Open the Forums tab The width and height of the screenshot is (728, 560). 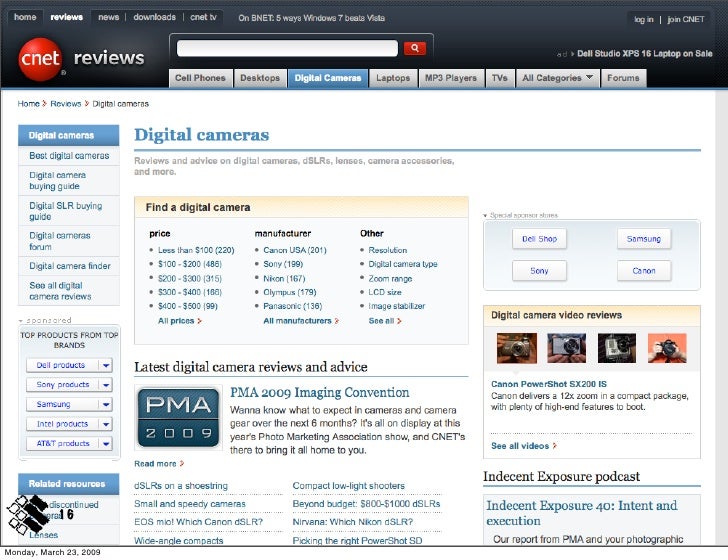click(623, 78)
